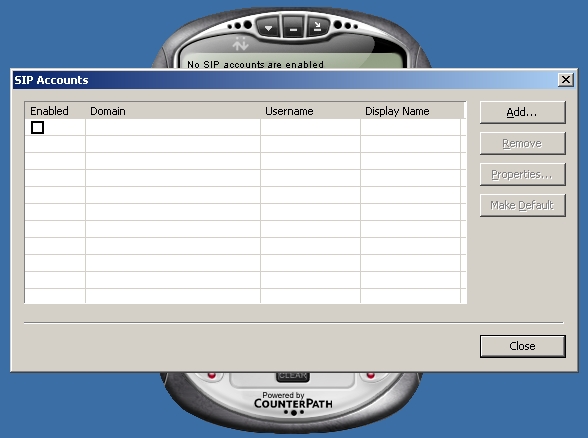This screenshot has width=588, height=438.
Task: Open the softphone menu down-arrow button
Action: pyautogui.click(x=268, y=27)
